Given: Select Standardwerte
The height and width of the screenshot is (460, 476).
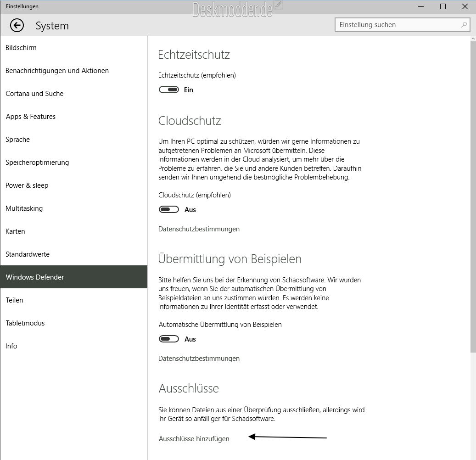Looking at the screenshot, I should click(74, 254).
